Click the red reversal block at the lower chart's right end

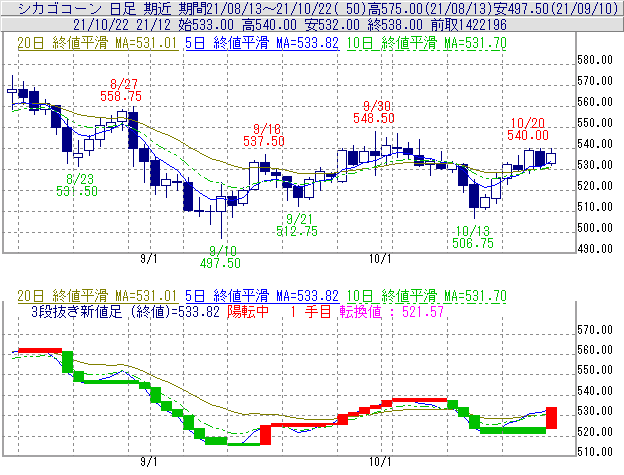click(551, 418)
